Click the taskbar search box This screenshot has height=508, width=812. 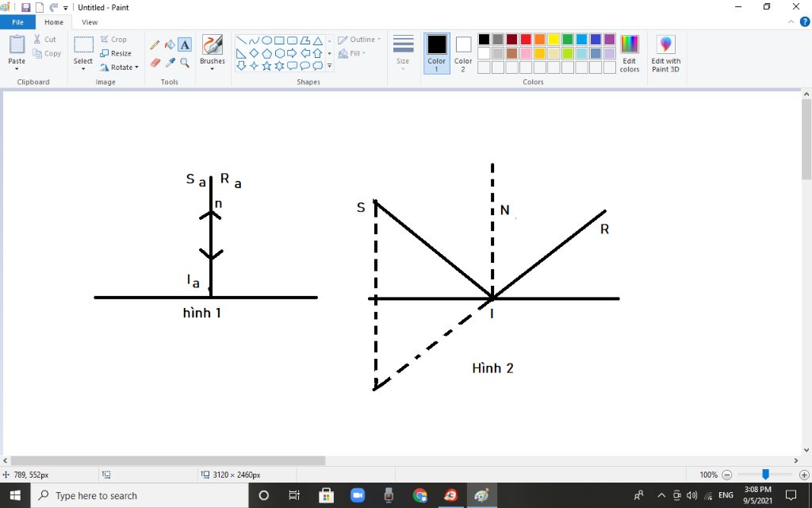pyautogui.click(x=140, y=495)
